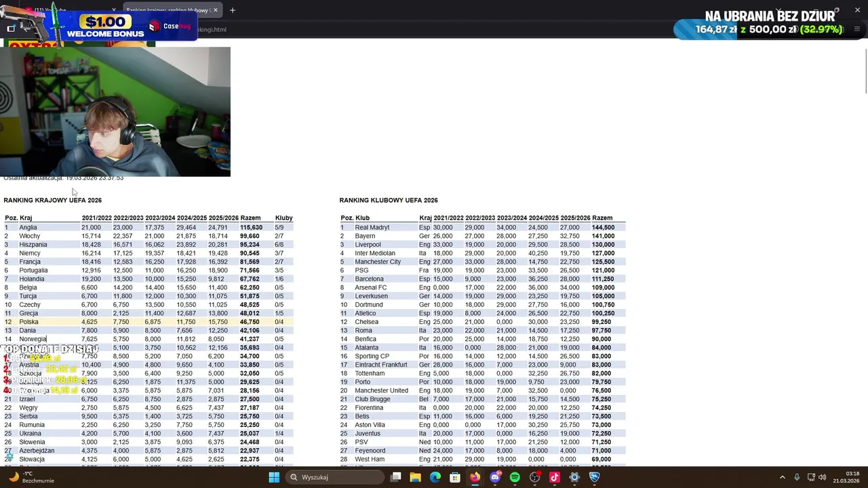This screenshot has width=868, height=488.
Task: Select Holandia in the country ranking
Action: [32, 279]
